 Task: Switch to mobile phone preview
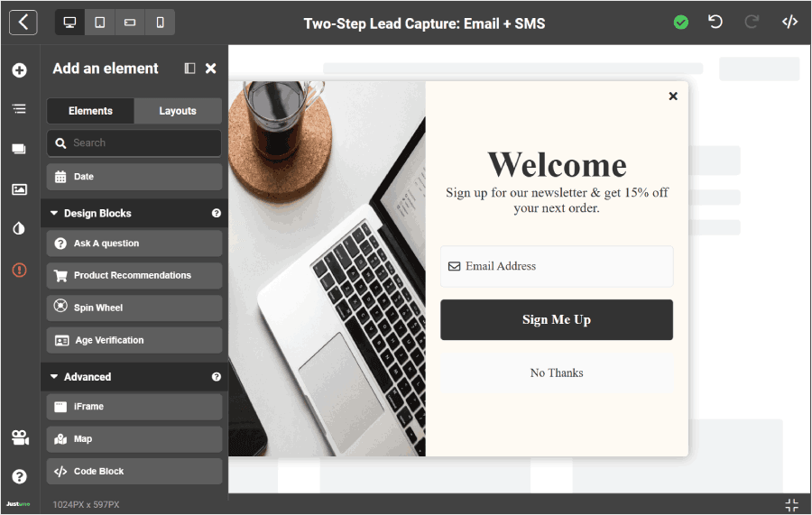[x=161, y=23]
